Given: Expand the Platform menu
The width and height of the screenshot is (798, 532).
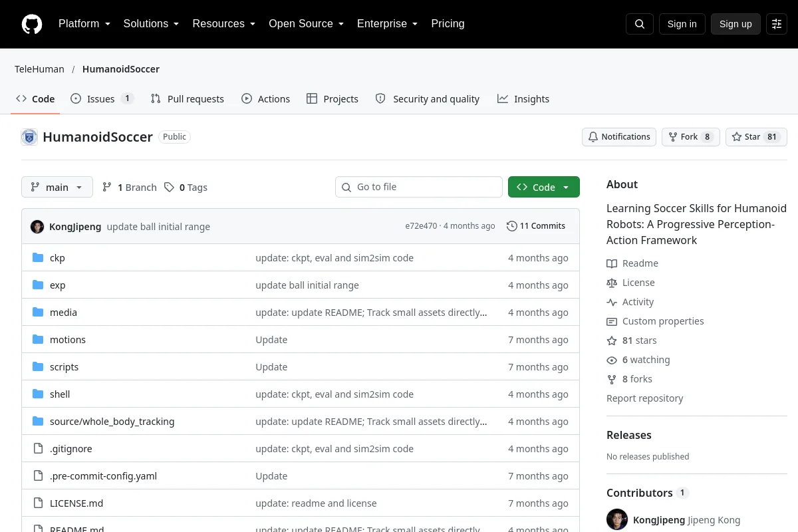Looking at the screenshot, I should [84, 24].
